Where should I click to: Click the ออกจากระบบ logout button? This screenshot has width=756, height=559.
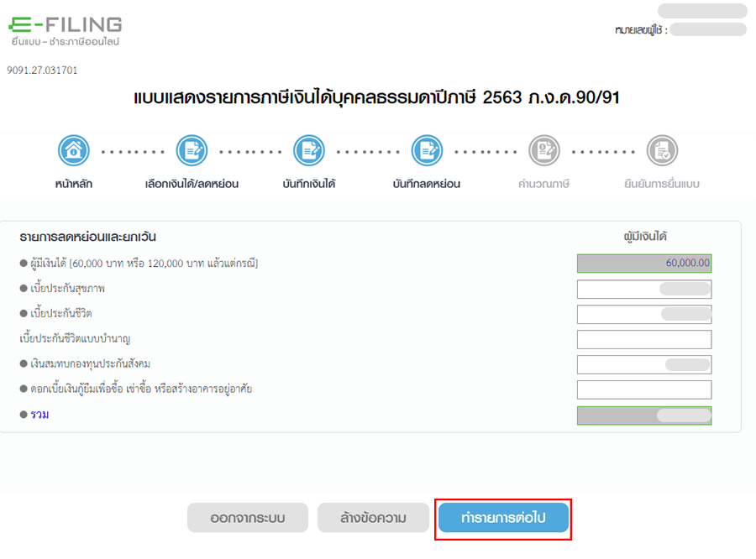coord(247,518)
